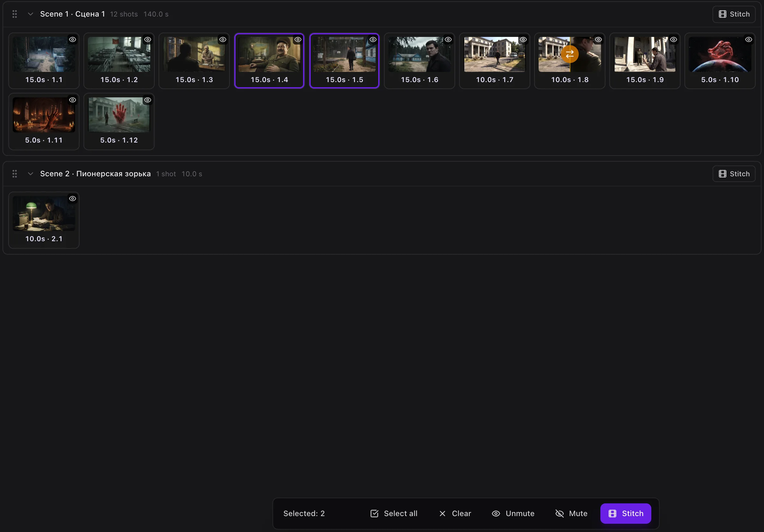764x532 pixels.
Task: Collapse Scene 1 with its chevron
Action: [x=30, y=14]
